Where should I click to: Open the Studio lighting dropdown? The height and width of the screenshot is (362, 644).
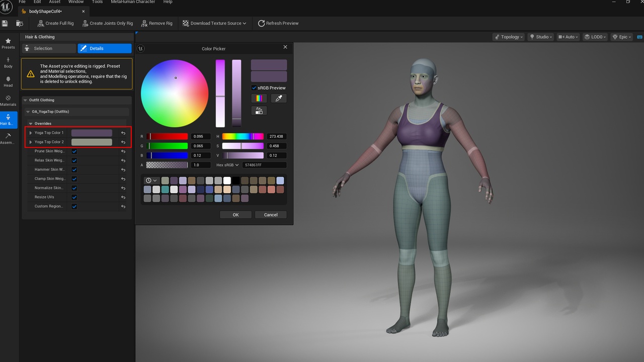tap(541, 37)
